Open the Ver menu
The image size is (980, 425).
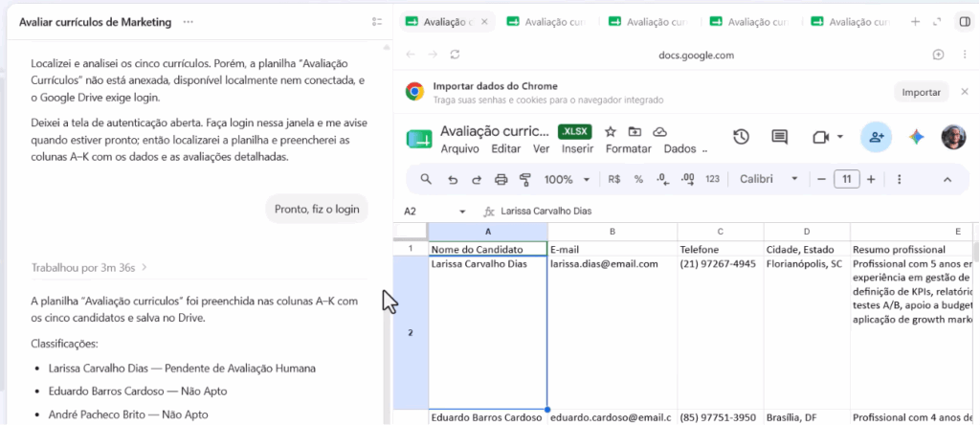coord(542,148)
